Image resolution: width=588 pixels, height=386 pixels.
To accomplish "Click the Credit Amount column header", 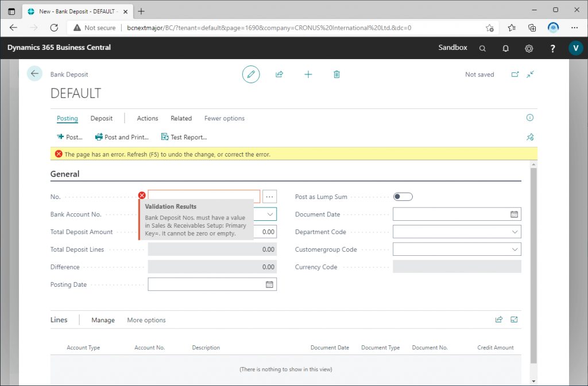I will click(x=496, y=348).
